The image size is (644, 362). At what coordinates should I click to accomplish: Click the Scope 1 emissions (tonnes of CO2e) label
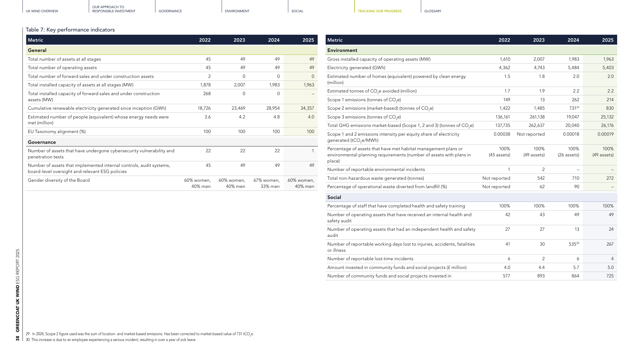coord(364,100)
